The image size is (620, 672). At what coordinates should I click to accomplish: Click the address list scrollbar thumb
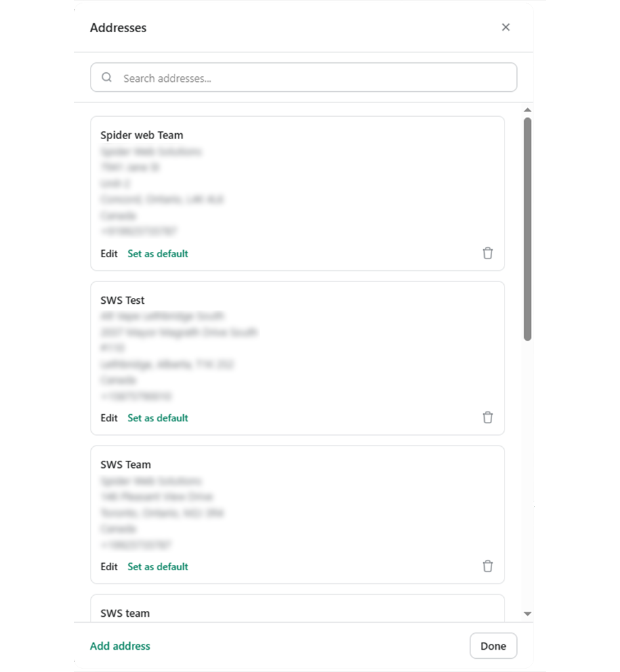click(x=527, y=229)
